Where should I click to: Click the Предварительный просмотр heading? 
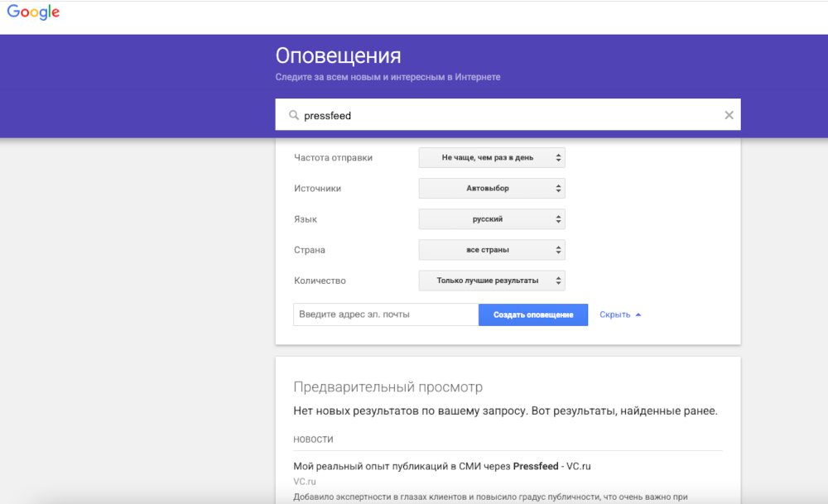(x=388, y=386)
